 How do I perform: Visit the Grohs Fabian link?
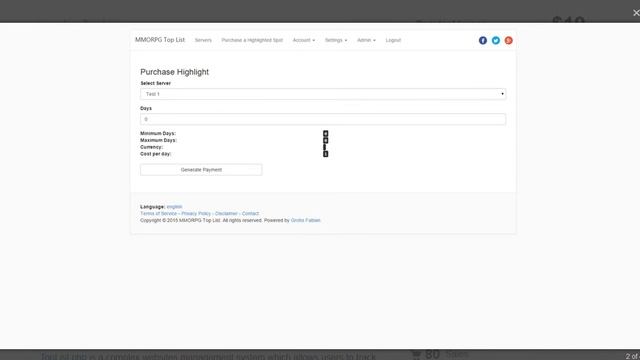tap(305, 220)
